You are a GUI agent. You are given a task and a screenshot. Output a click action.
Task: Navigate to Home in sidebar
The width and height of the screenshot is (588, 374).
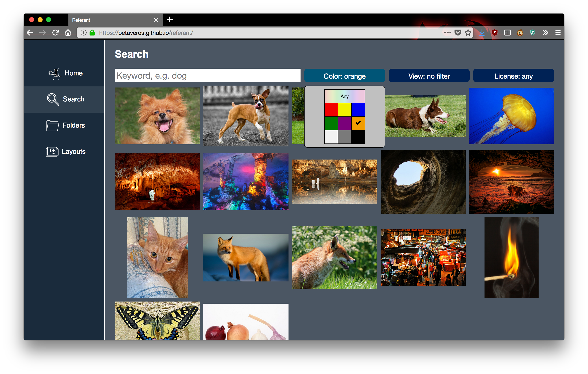tap(65, 73)
